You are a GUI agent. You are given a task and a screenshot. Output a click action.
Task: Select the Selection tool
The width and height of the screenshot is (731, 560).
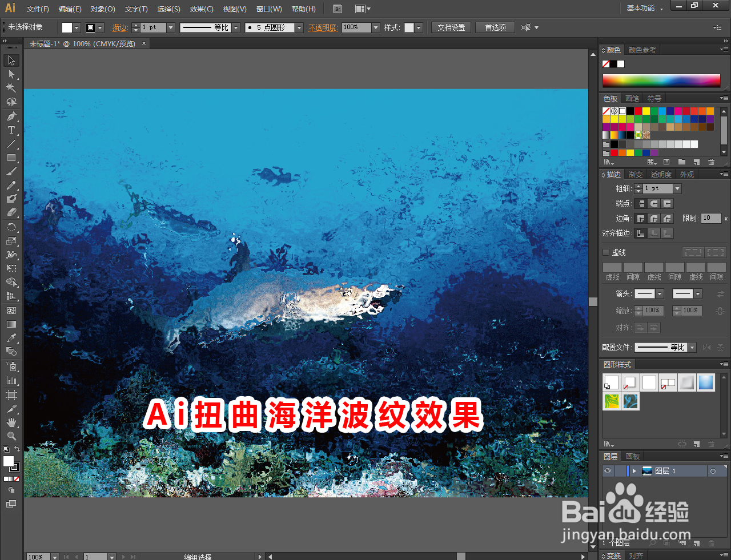[11, 60]
